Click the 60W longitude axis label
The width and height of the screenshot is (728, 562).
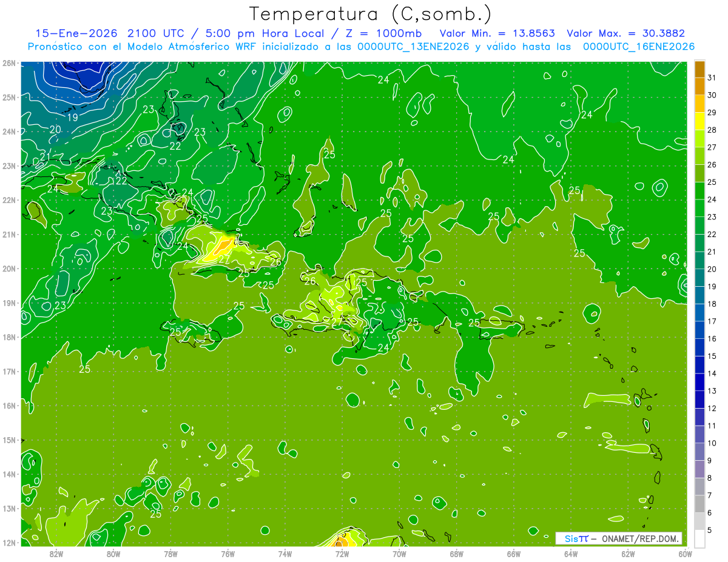(x=684, y=554)
